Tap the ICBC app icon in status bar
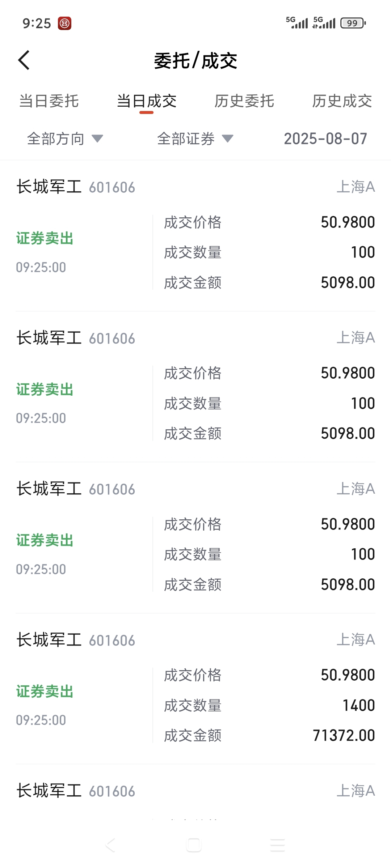 pos(65,24)
